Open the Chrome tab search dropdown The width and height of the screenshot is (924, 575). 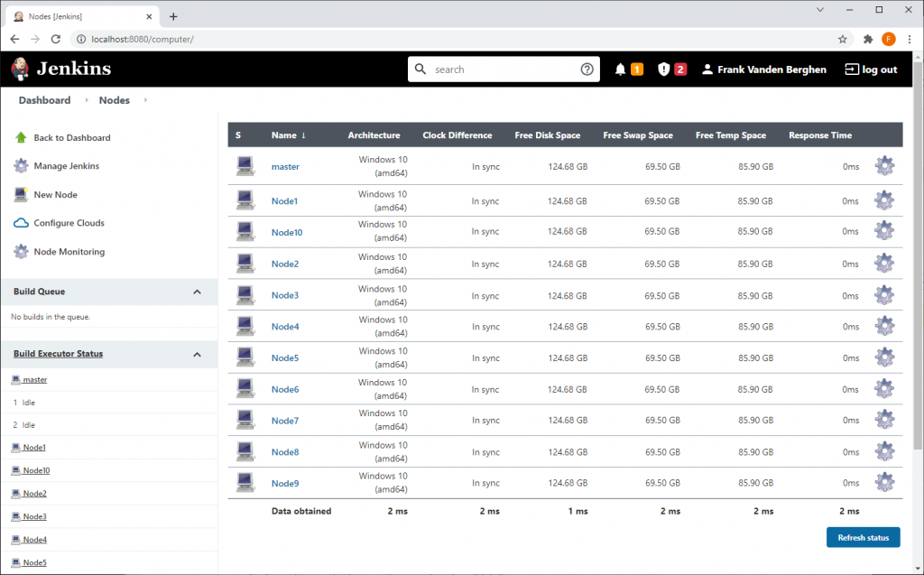click(819, 9)
